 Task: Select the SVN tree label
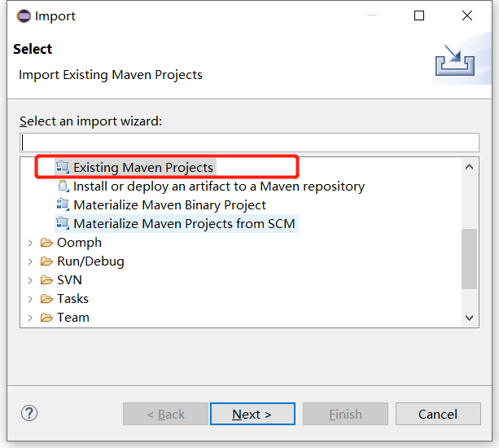(x=69, y=280)
